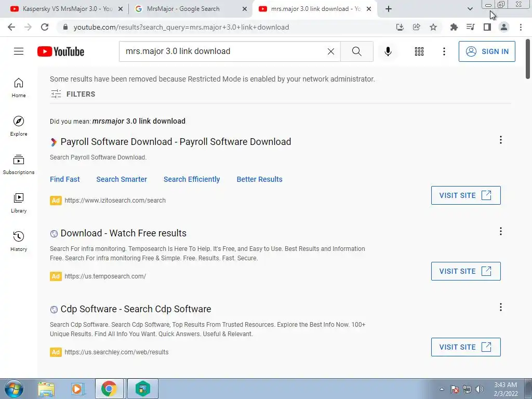532x399 pixels.
Task: Open options for the Cdp Software ad
Action: [x=500, y=308]
